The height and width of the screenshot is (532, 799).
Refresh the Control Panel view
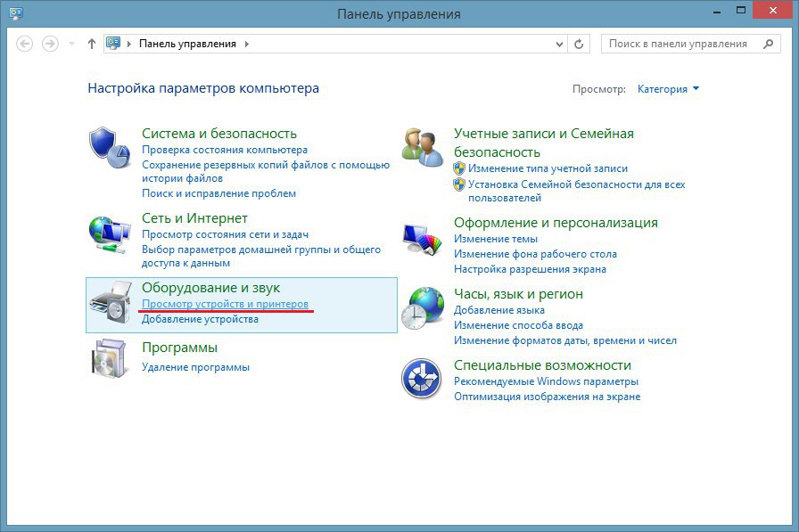pos(579,44)
